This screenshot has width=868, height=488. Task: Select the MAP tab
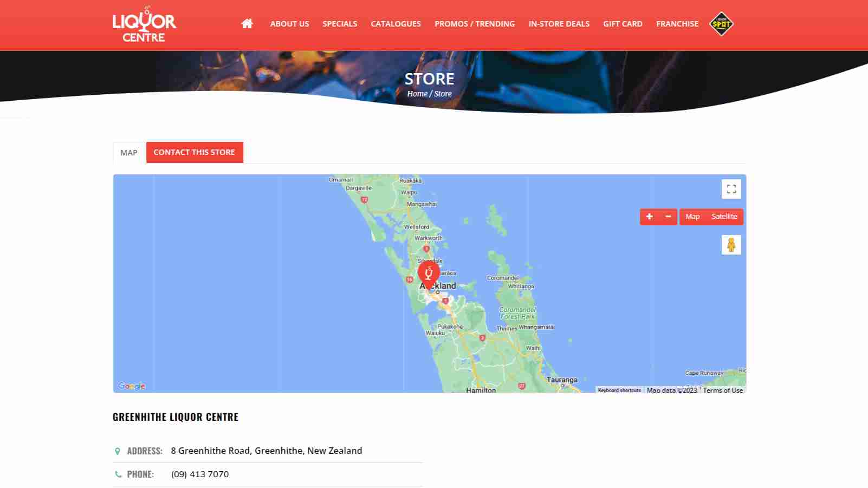[x=129, y=153]
